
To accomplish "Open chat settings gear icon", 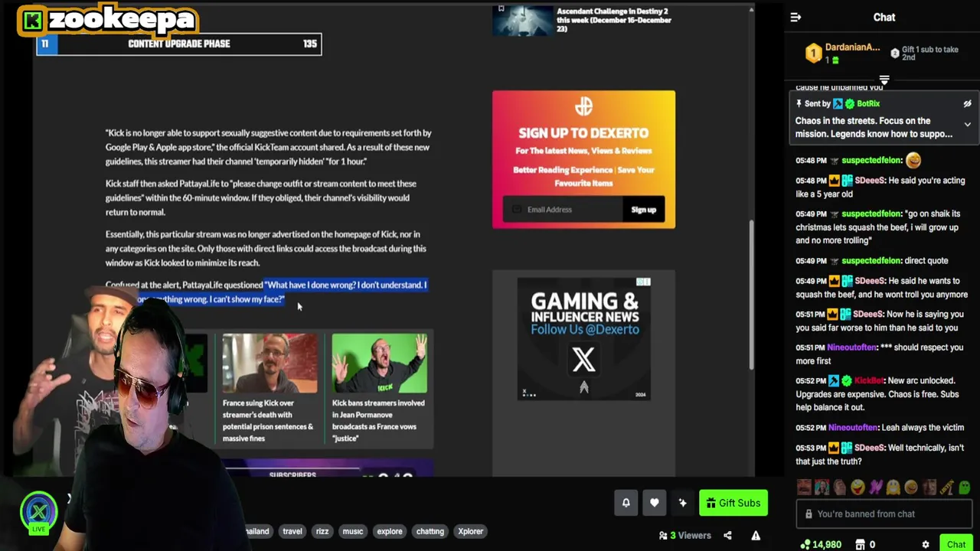I will [x=926, y=544].
